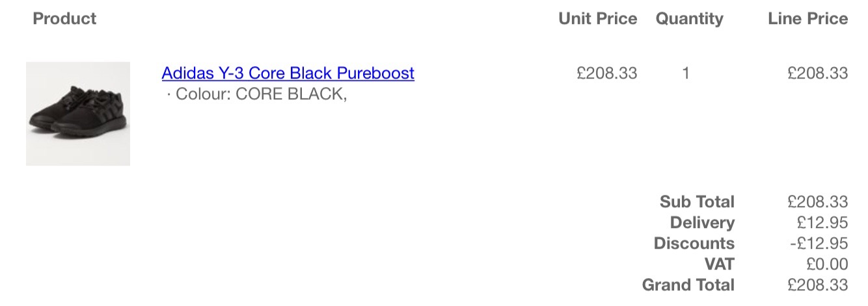Image resolution: width=868 pixels, height=306 pixels.
Task: Click the Quantity column header
Action: pyautogui.click(x=689, y=19)
